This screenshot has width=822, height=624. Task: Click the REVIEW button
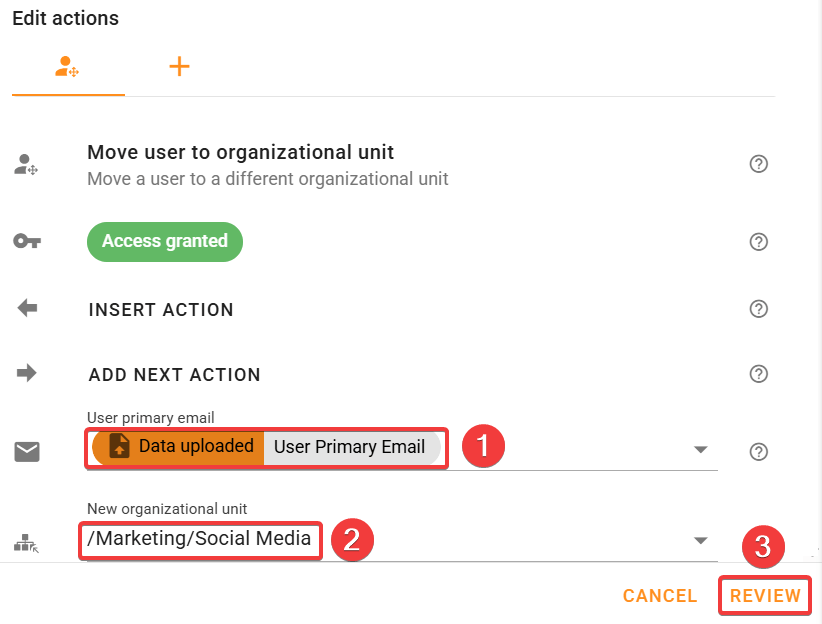(x=765, y=596)
